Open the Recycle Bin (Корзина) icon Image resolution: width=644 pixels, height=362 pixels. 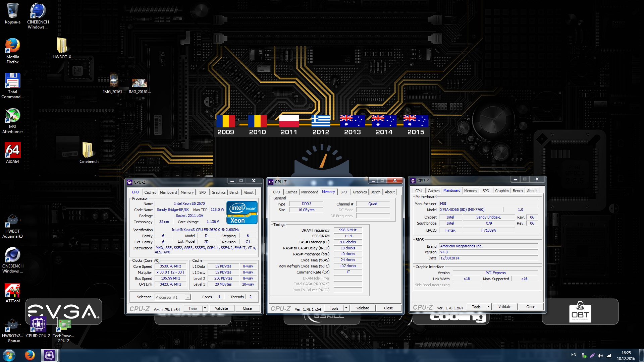[13, 14]
